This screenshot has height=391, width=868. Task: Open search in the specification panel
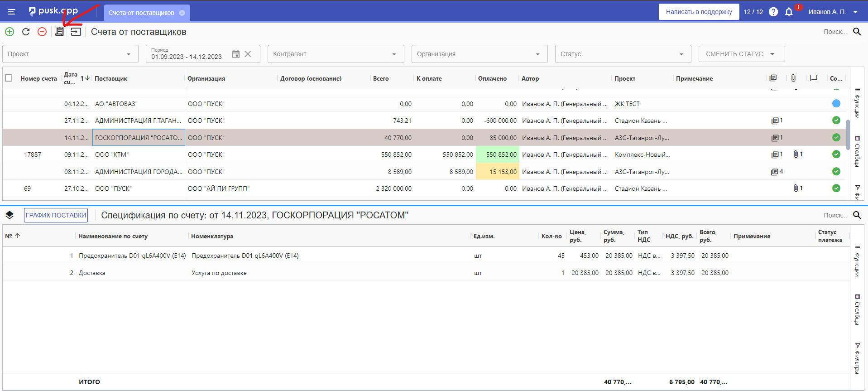coord(857,215)
